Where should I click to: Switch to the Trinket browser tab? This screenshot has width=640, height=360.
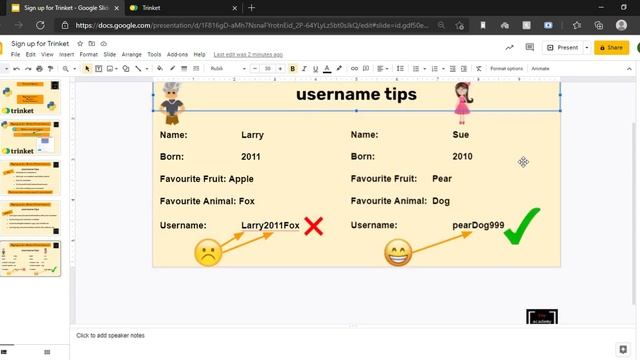[183, 8]
